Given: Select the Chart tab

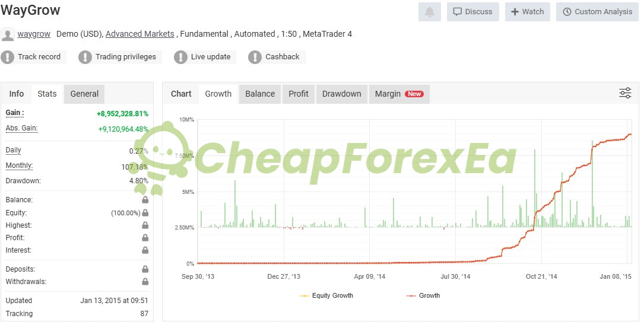Looking at the screenshot, I should [181, 94].
